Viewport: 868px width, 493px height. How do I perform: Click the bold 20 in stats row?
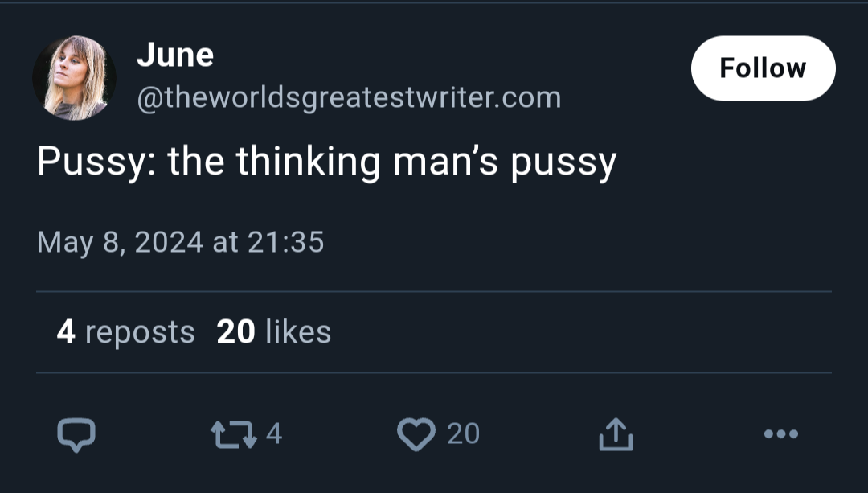coord(235,332)
